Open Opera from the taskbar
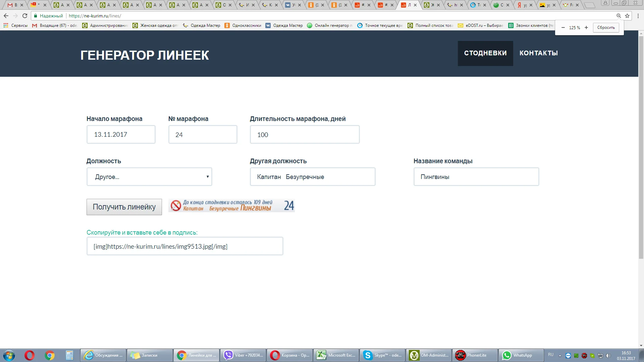The width and height of the screenshot is (644, 362). coord(30,355)
